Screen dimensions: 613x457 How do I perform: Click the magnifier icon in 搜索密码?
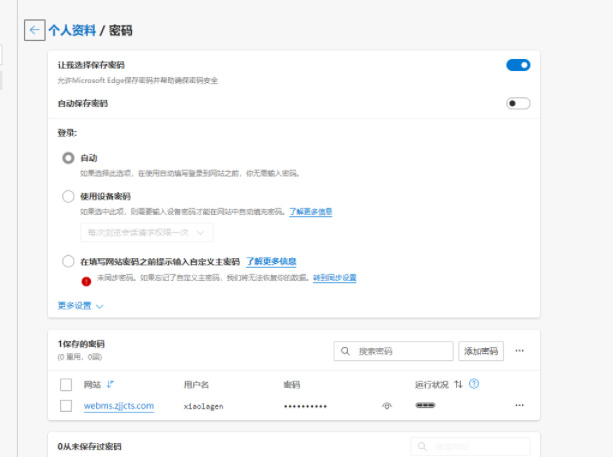coord(345,351)
